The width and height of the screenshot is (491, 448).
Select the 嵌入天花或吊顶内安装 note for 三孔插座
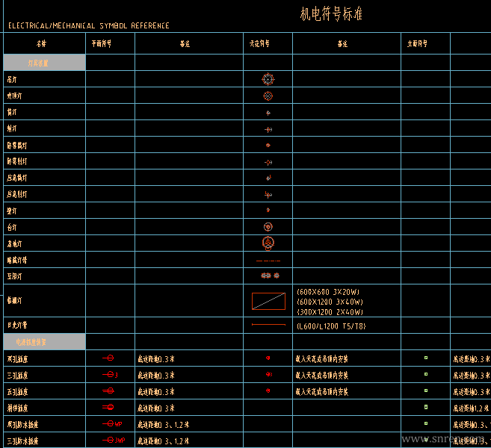point(322,375)
